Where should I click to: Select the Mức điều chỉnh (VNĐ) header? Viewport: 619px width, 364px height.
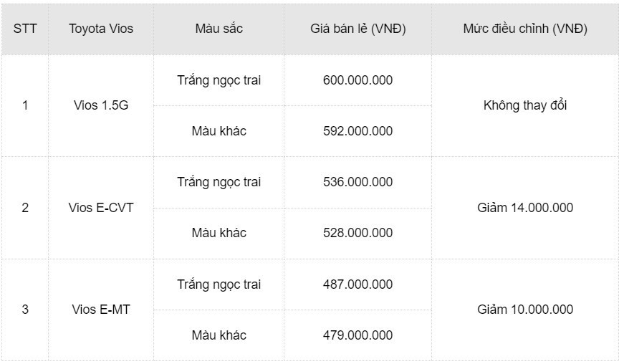pyautogui.click(x=524, y=29)
